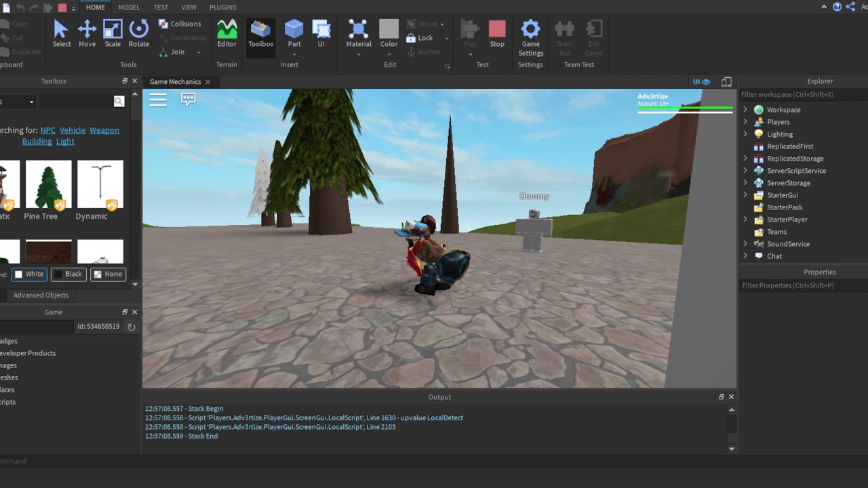Select White background option
This screenshot has height=488, width=868.
(29, 274)
